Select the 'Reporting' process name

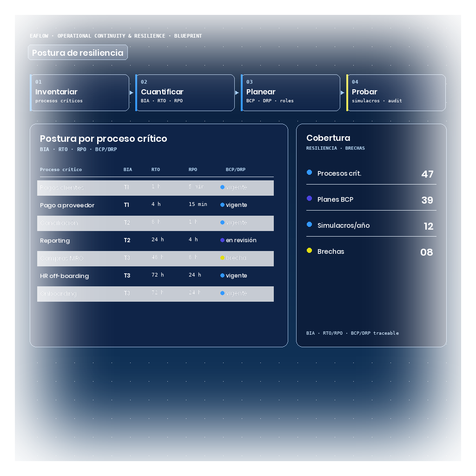55,240
